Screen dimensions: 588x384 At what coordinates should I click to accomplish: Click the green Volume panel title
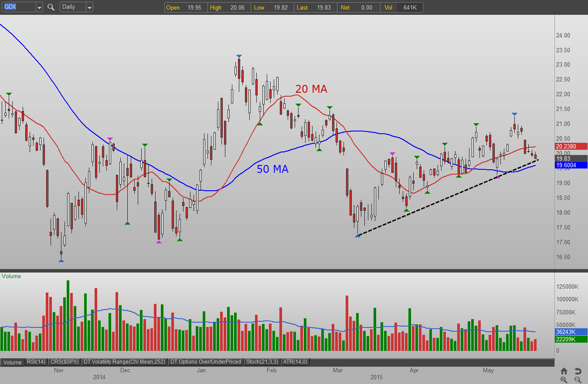pyautogui.click(x=11, y=276)
